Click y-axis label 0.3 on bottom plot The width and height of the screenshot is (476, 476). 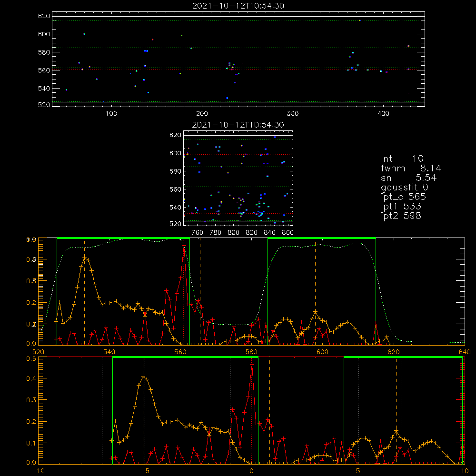(x=31, y=400)
